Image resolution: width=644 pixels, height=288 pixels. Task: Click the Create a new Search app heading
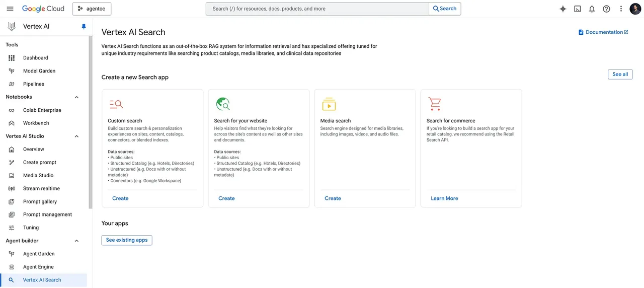tap(135, 78)
